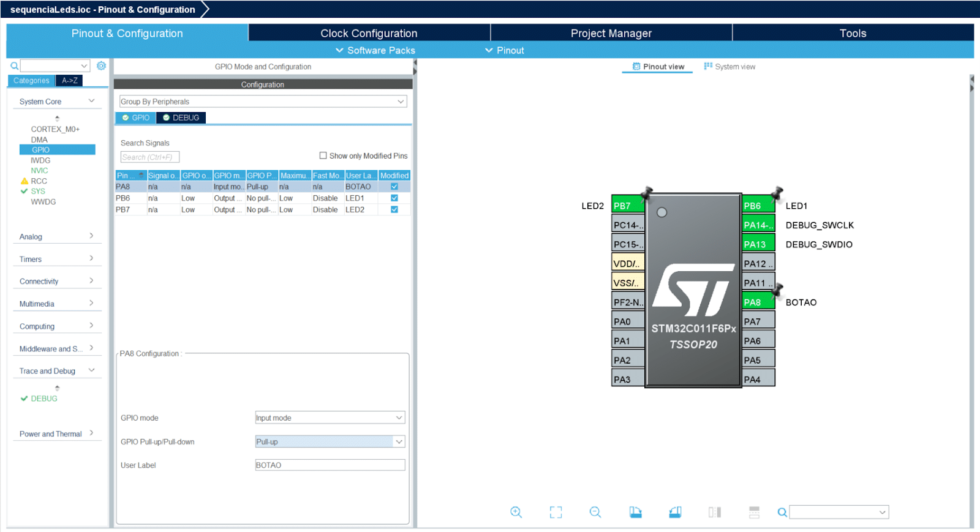Enable Show only Modified Pins checkbox
The width and height of the screenshot is (980, 532).
click(323, 155)
